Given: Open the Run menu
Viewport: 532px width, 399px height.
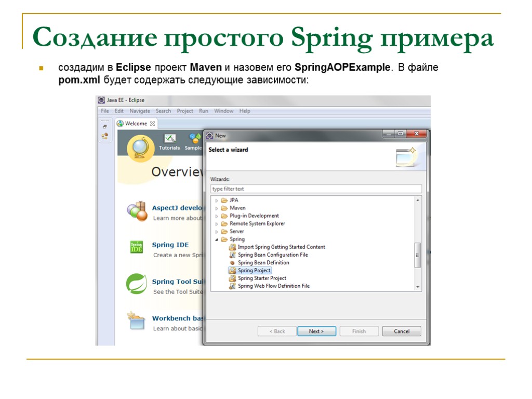Looking at the screenshot, I should coord(204,111).
